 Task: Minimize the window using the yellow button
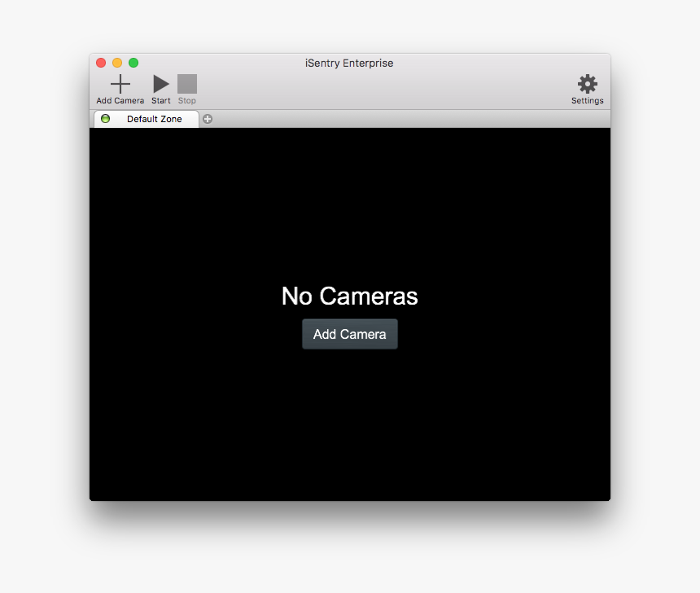point(117,63)
